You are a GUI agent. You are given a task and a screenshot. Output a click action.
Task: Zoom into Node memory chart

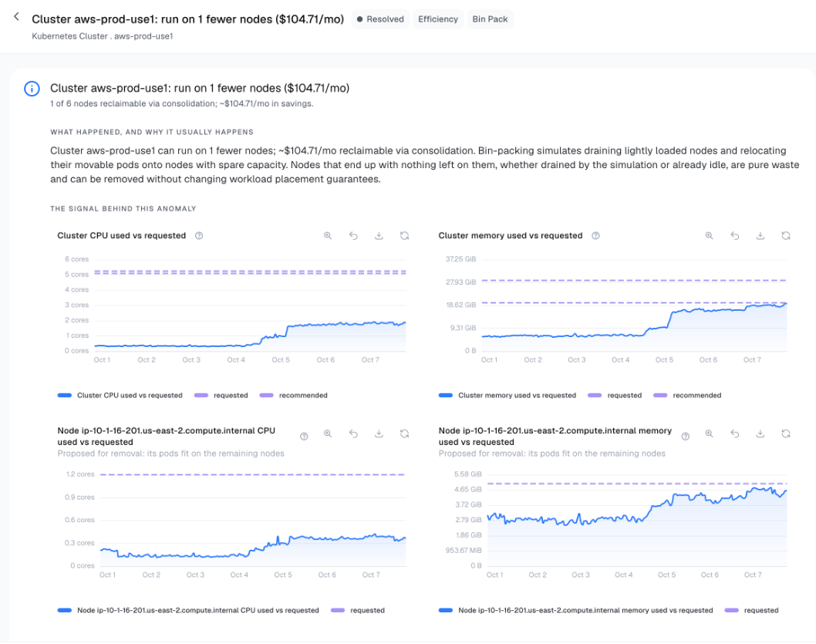point(710,433)
